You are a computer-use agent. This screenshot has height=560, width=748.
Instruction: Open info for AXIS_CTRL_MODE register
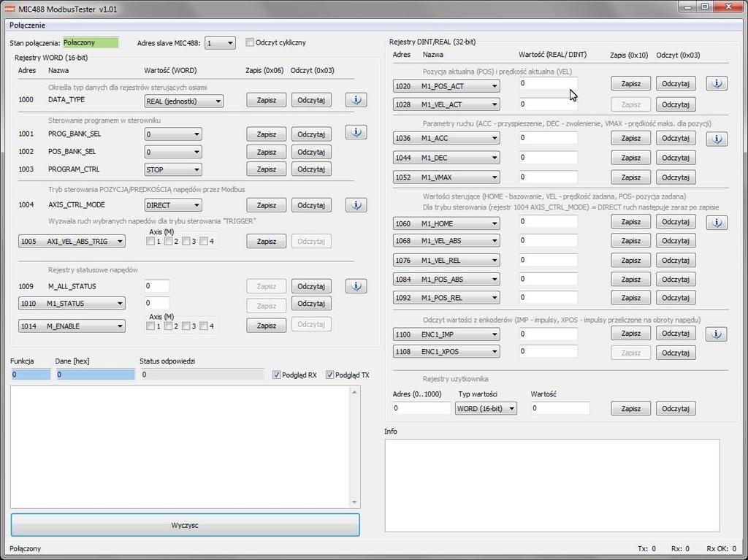point(356,205)
